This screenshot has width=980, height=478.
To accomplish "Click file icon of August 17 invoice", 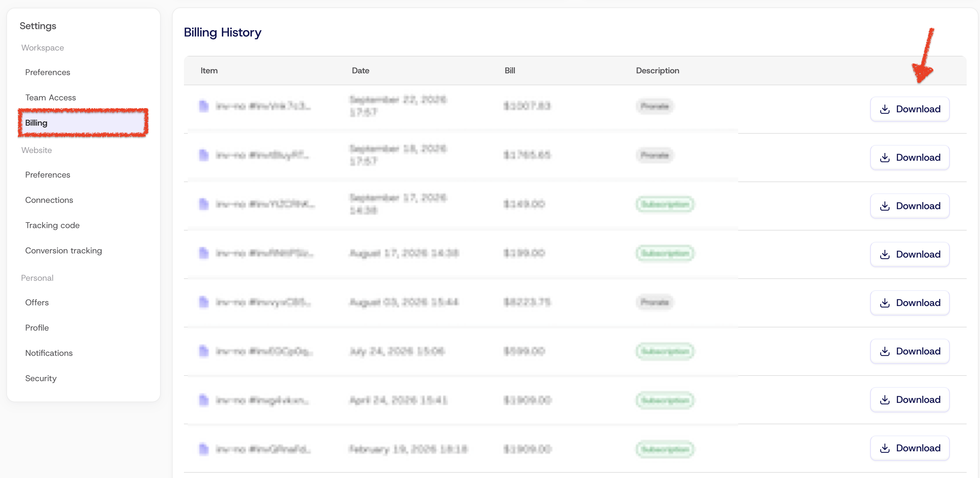I will click(x=204, y=253).
